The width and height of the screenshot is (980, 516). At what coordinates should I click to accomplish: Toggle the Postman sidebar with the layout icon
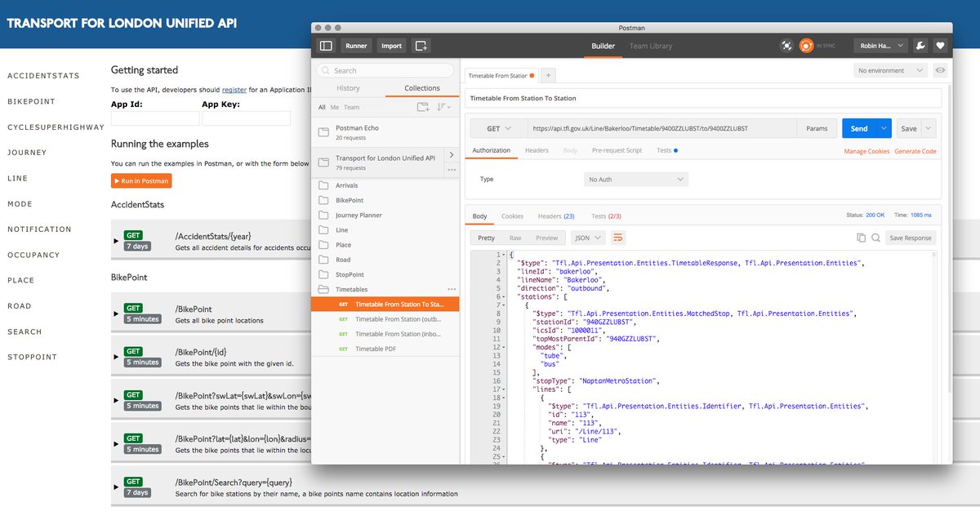point(327,46)
